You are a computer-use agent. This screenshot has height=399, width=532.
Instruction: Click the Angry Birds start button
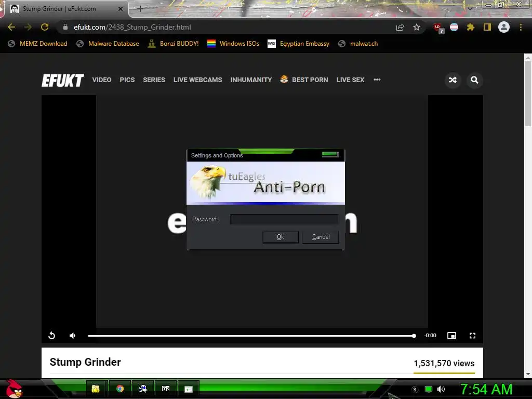(x=14, y=389)
